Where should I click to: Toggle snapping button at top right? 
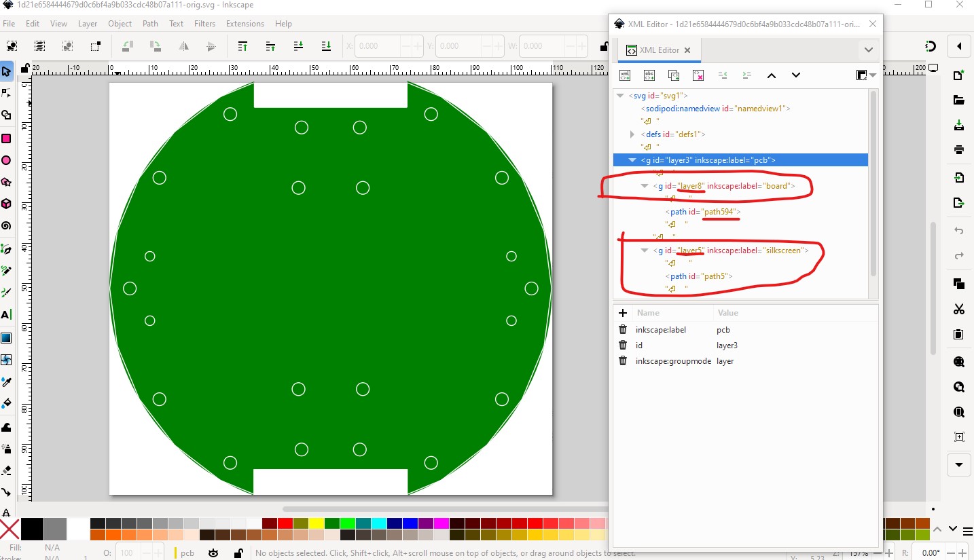click(931, 46)
